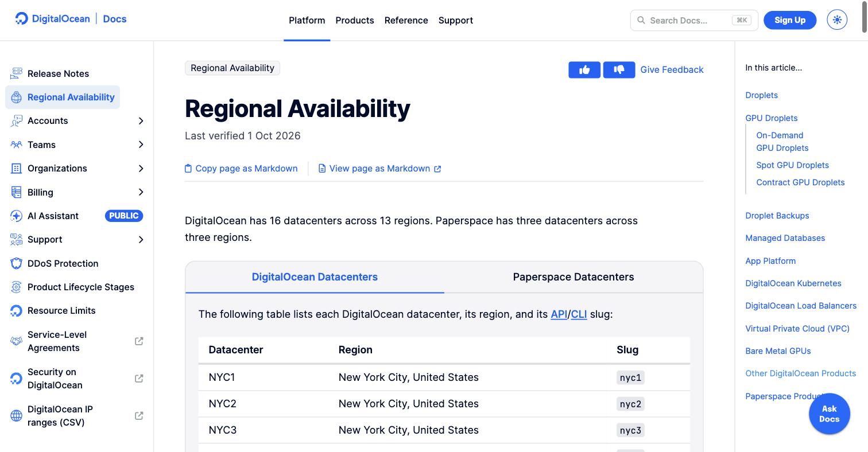Open the Platform top menu
The height and width of the screenshot is (452, 868).
[x=307, y=20]
